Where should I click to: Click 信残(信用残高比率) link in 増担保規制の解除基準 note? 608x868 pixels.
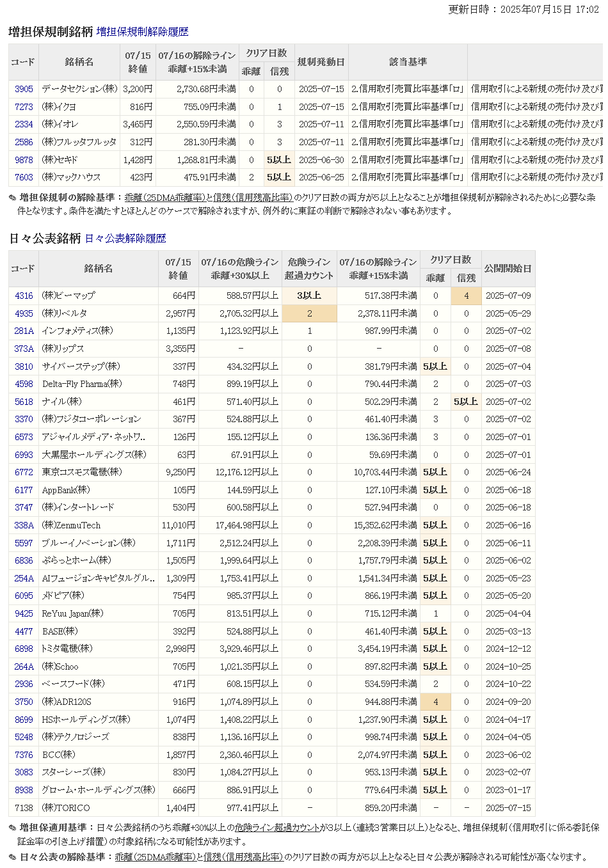click(253, 198)
